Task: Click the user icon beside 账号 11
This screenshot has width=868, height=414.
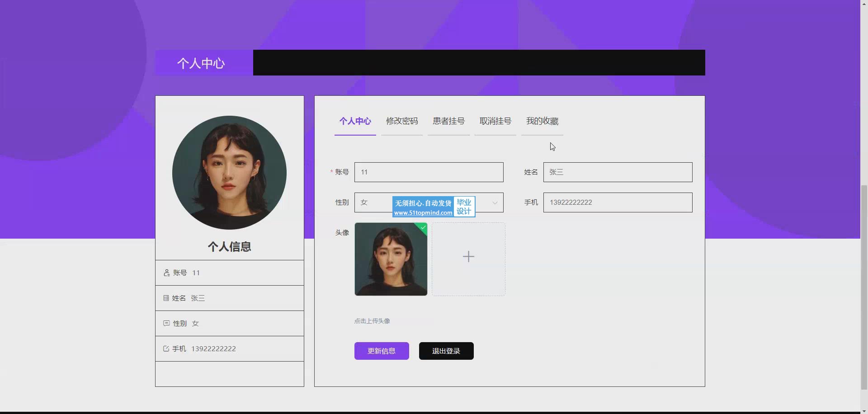Action: pyautogui.click(x=166, y=273)
